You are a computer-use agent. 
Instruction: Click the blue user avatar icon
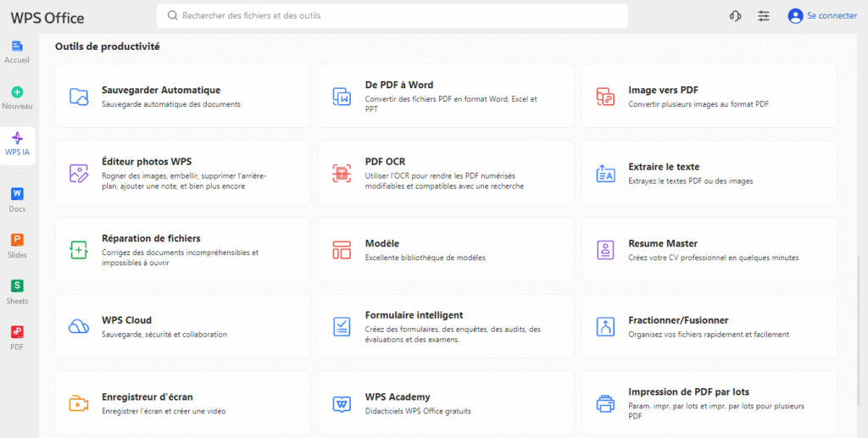795,16
